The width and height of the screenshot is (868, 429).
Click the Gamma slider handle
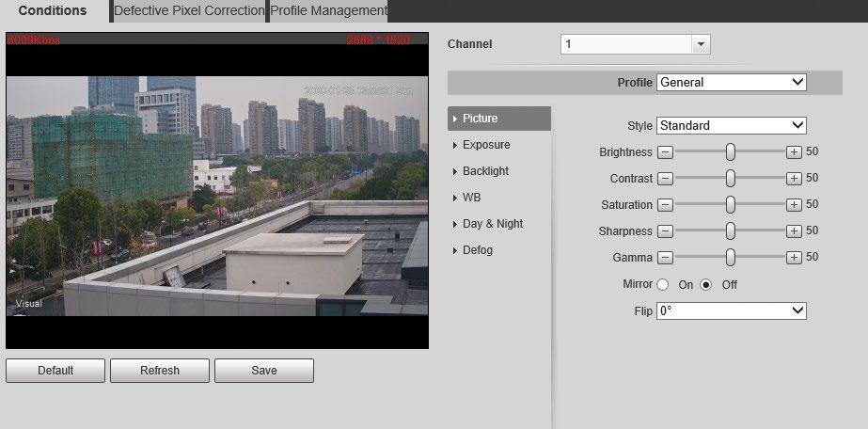tap(730, 258)
